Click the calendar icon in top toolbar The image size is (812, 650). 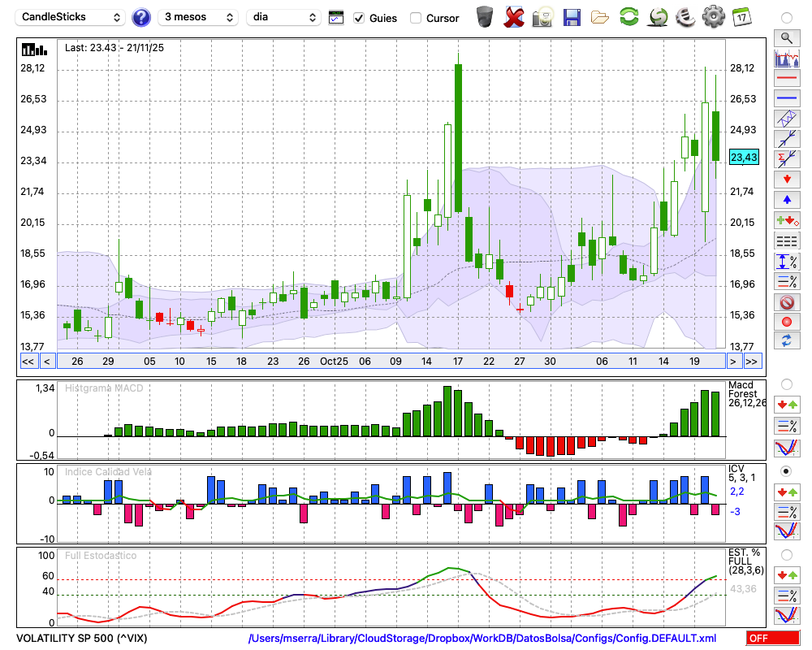tap(741, 17)
